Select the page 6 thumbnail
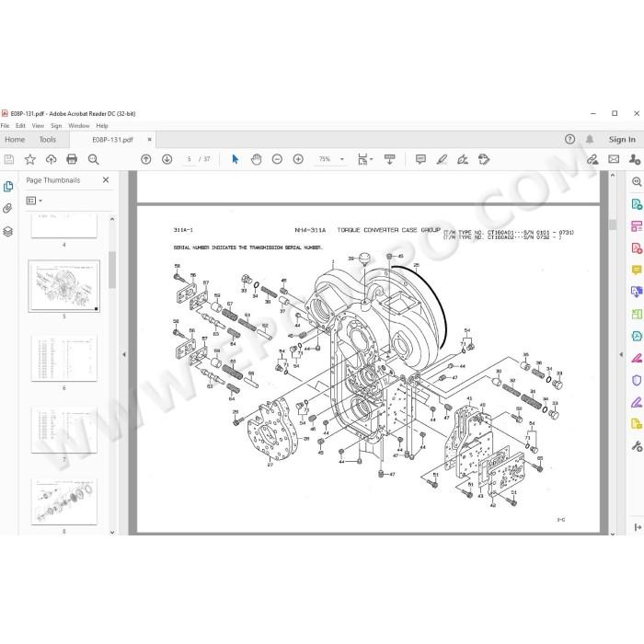This screenshot has width=644, height=644. click(x=64, y=359)
